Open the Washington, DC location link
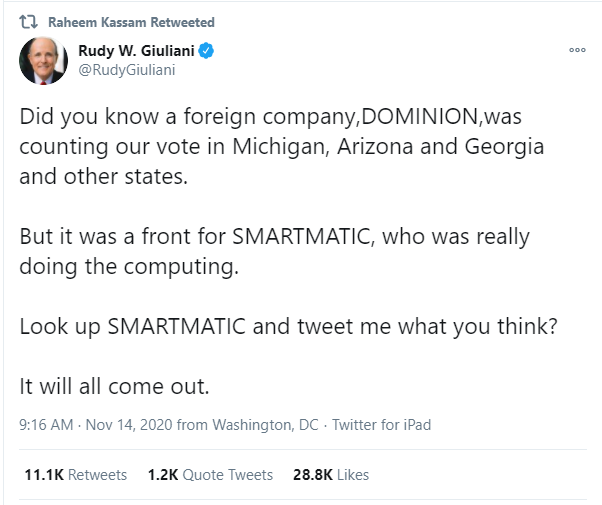Viewport: 602px width, 505px height. click(x=265, y=425)
